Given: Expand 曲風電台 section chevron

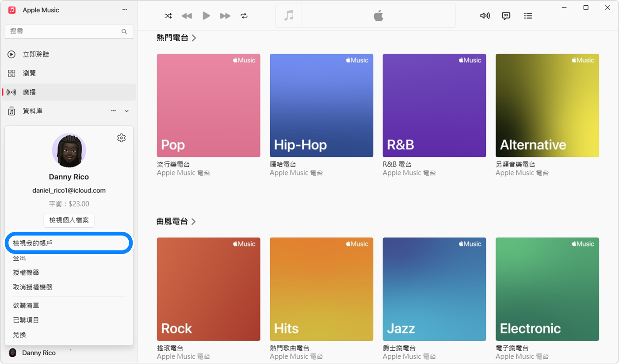Looking at the screenshot, I should click(x=194, y=221).
